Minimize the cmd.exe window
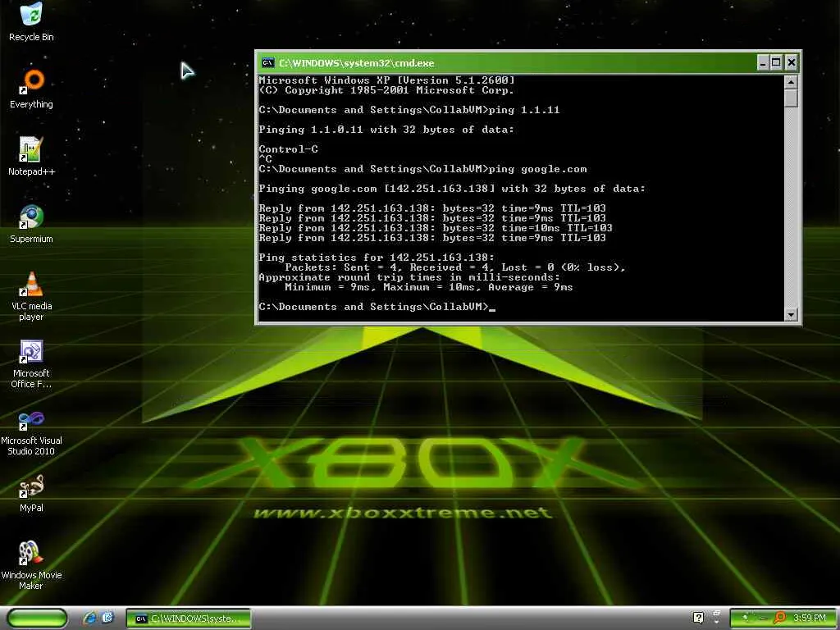 pyautogui.click(x=764, y=63)
